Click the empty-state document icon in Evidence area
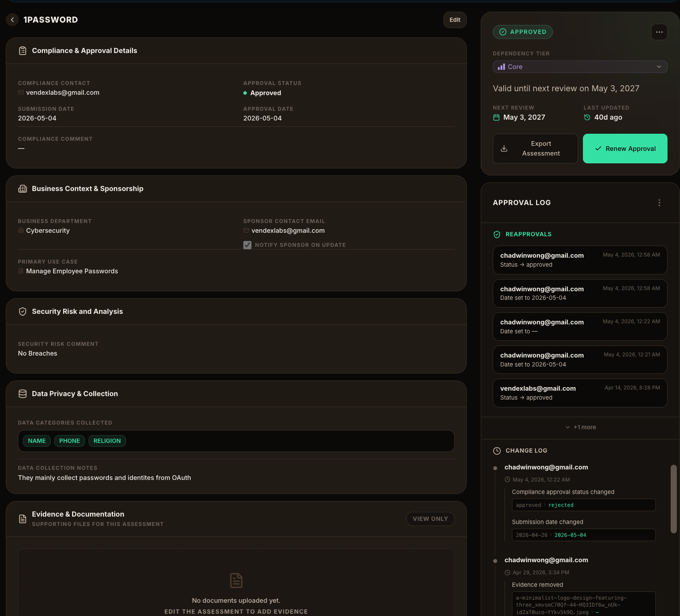The height and width of the screenshot is (616, 680). tap(236, 581)
